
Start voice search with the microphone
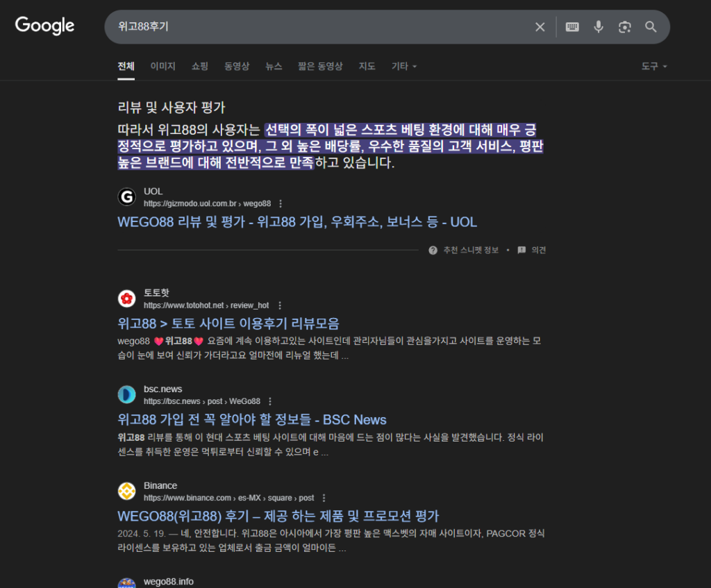pyautogui.click(x=599, y=27)
